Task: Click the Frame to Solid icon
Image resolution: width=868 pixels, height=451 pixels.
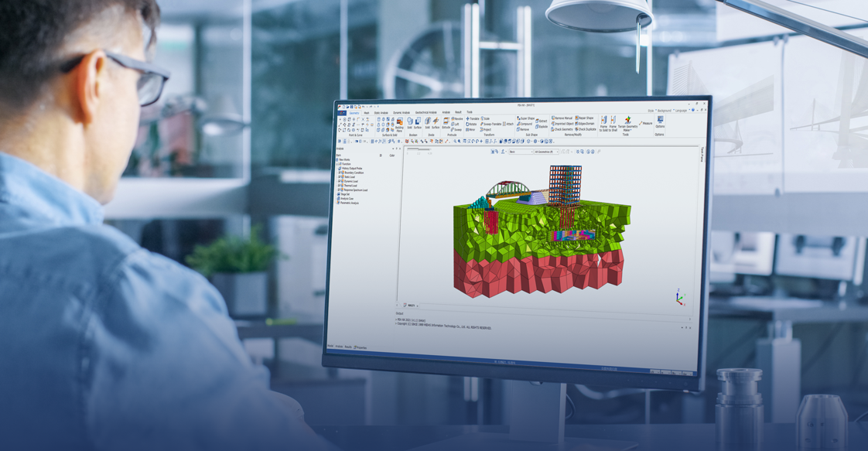Action: [603, 123]
